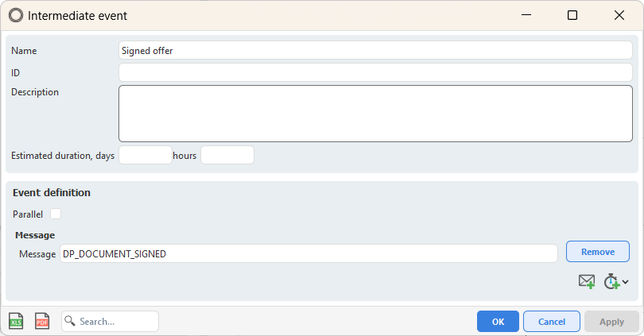Viewport: 644px width, 336px height.
Task: Click the magnifier icon in search box
Action: pyautogui.click(x=70, y=320)
